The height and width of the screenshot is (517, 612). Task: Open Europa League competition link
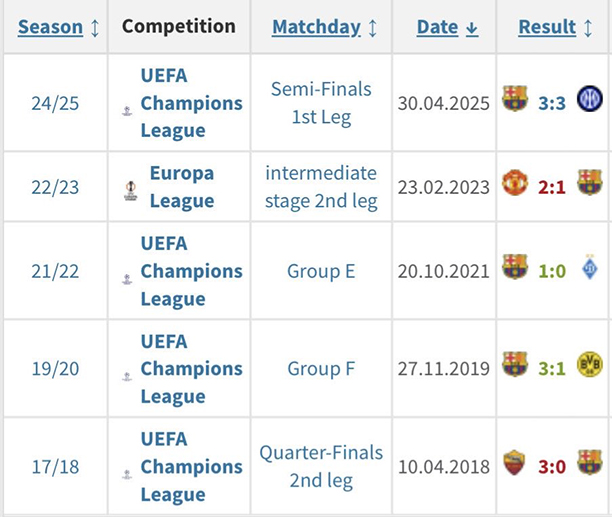[x=182, y=187]
